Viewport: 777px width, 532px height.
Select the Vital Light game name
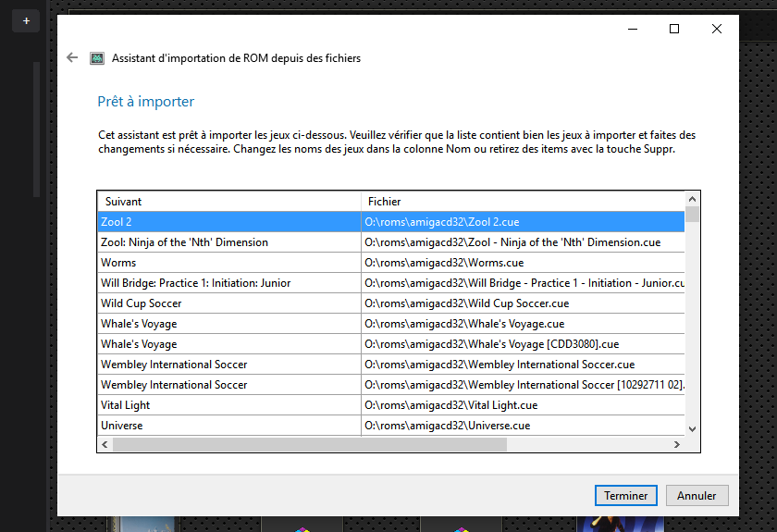pyautogui.click(x=229, y=404)
